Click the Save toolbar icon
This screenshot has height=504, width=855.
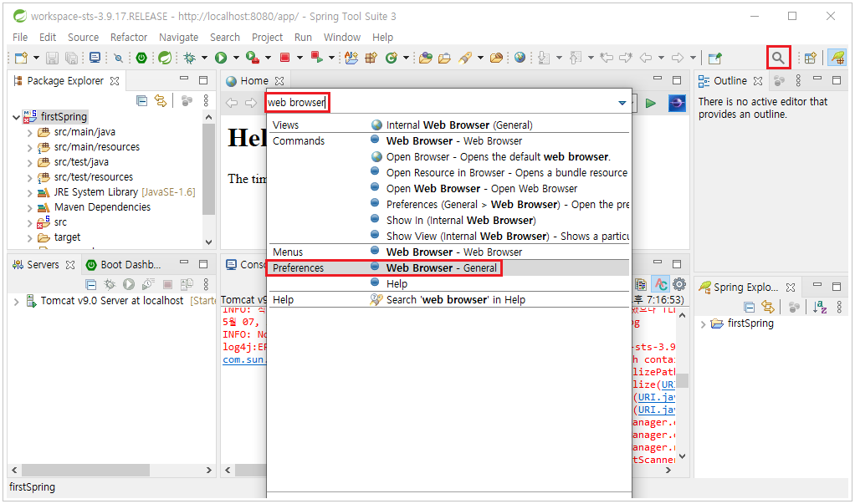click(x=52, y=58)
